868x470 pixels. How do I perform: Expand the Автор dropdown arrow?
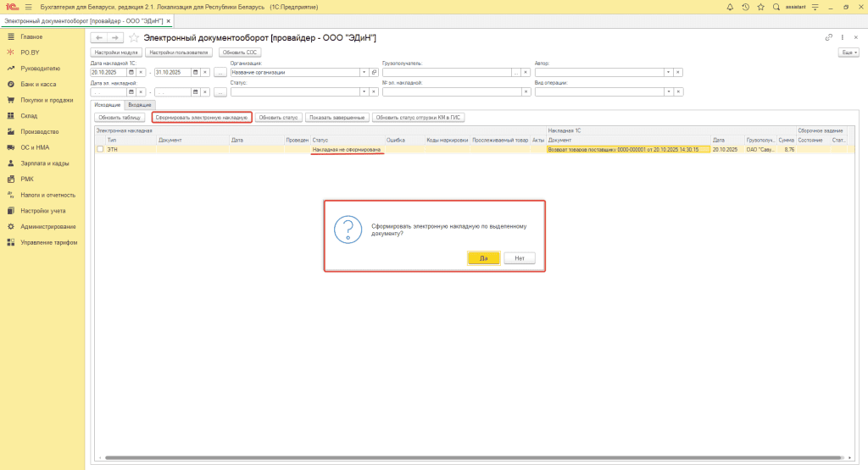[x=668, y=72]
